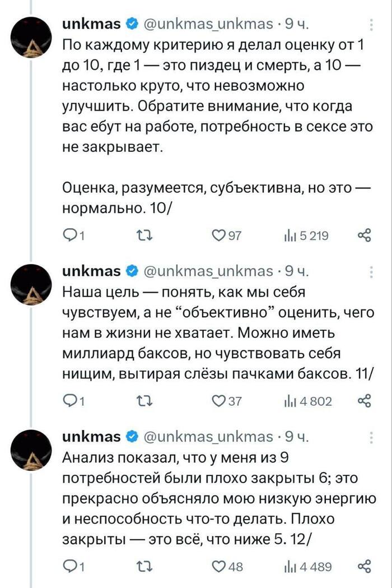This screenshot has height=588, width=392.
Task: Retweet the tweet ending with 12/
Action: click(145, 567)
